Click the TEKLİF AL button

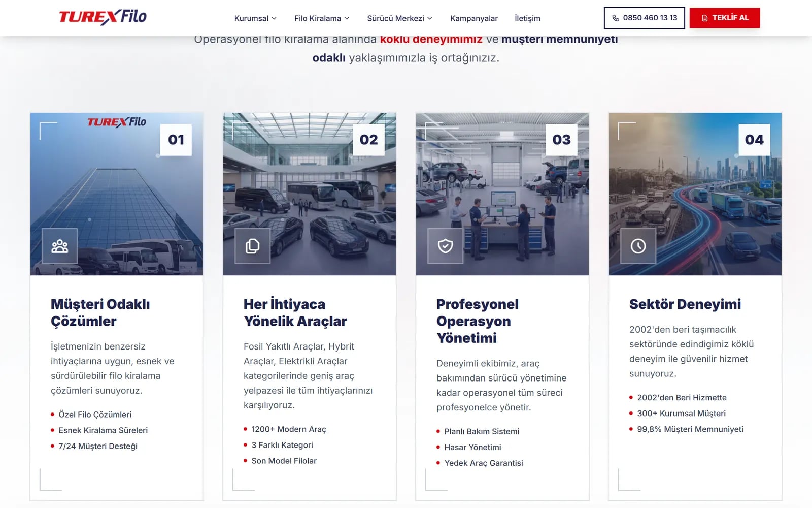coord(725,18)
